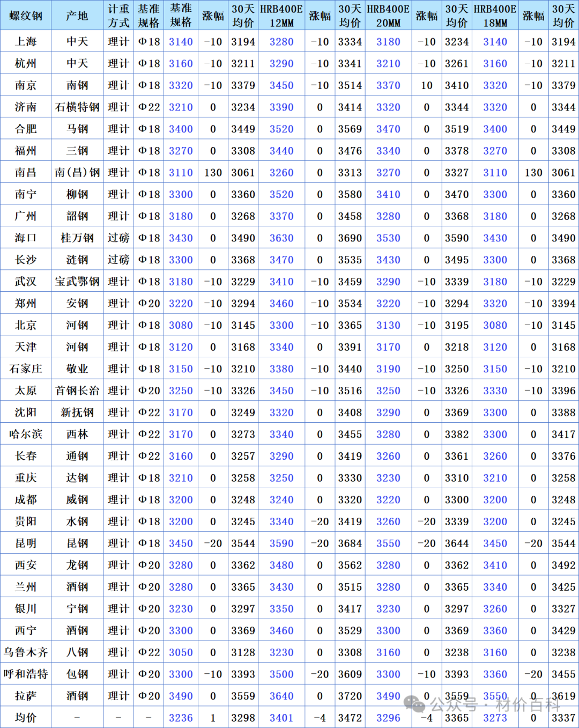Select the 柳钢 producer cell
Screen dimensions: 579x728
[x=77, y=194]
